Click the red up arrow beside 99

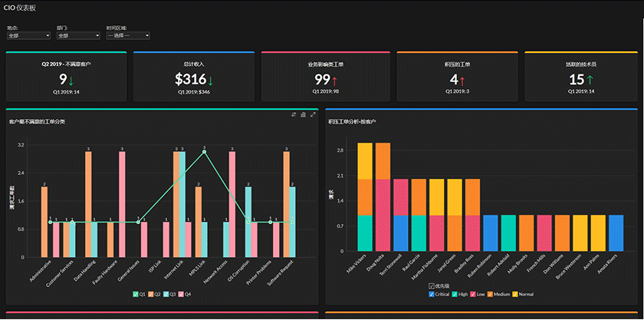point(334,81)
